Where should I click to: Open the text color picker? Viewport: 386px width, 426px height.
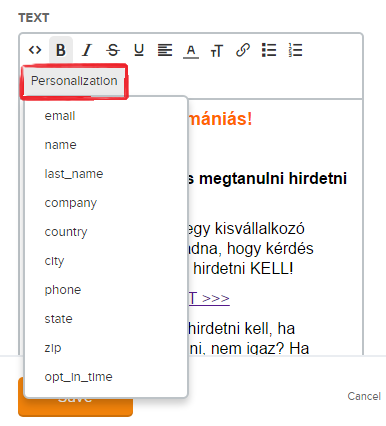(191, 51)
